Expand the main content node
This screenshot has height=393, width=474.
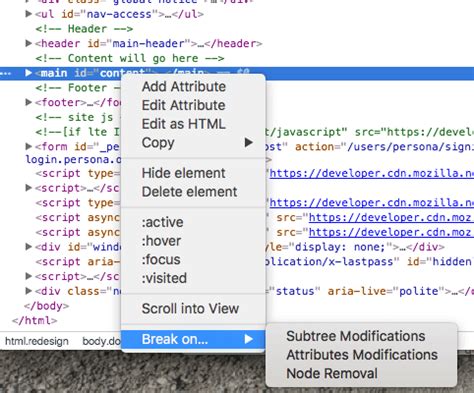(x=29, y=73)
